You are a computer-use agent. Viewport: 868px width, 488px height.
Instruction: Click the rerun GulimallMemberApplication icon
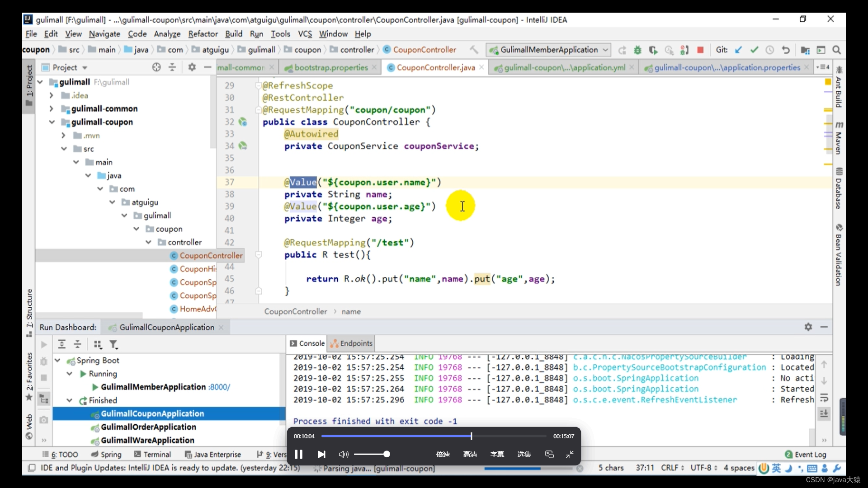622,50
